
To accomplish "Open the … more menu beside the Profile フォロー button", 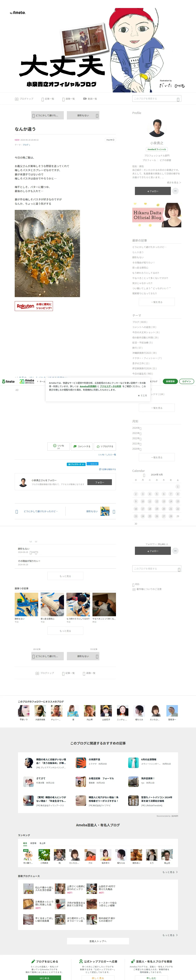I will click(x=175, y=191).
